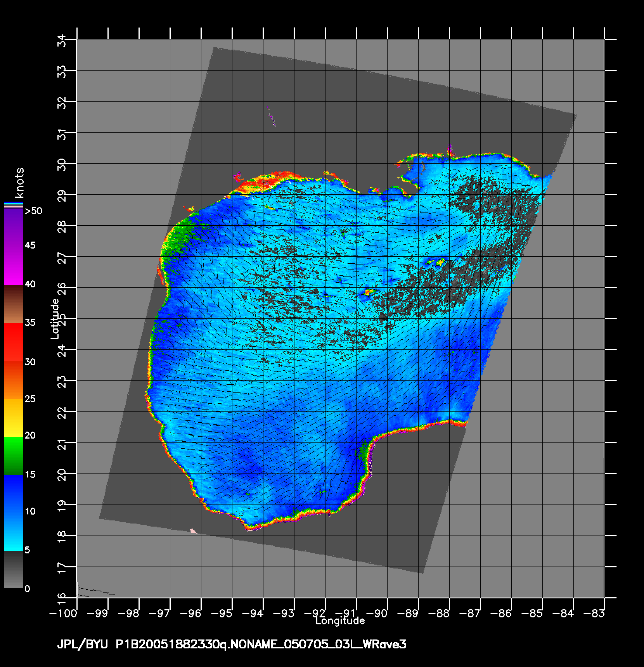
Task: Click the purple 45–50 knots colorbar segment
Action: [x=14, y=228]
